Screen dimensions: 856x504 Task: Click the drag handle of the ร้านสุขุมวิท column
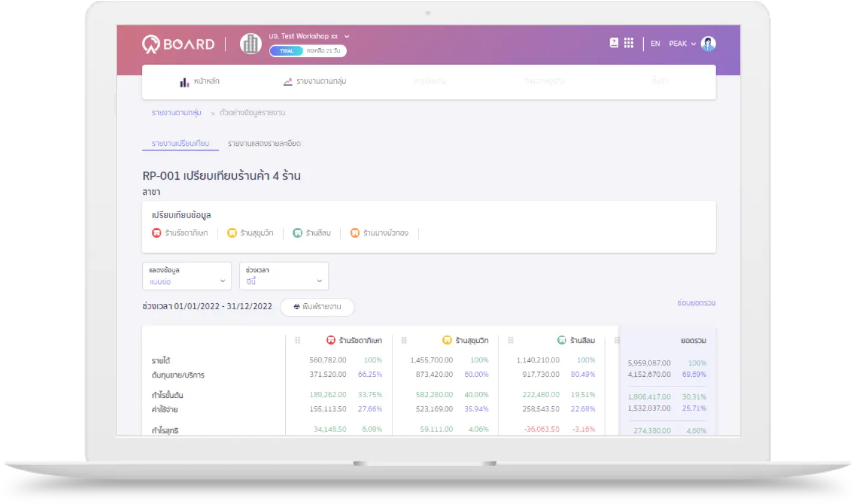pyautogui.click(x=404, y=341)
